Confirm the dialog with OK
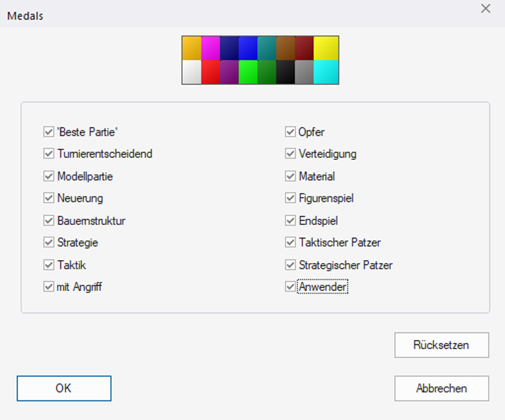 click(x=64, y=388)
